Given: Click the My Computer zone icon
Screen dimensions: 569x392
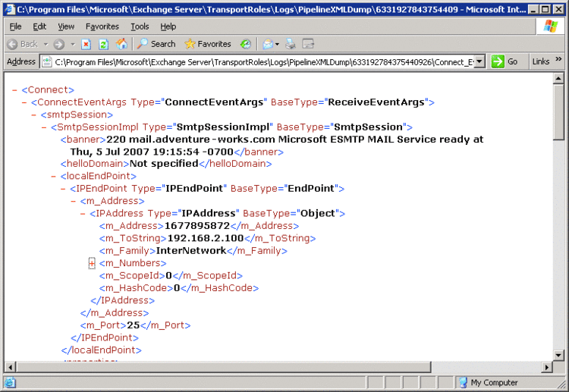Looking at the screenshot, I should pos(463,383).
